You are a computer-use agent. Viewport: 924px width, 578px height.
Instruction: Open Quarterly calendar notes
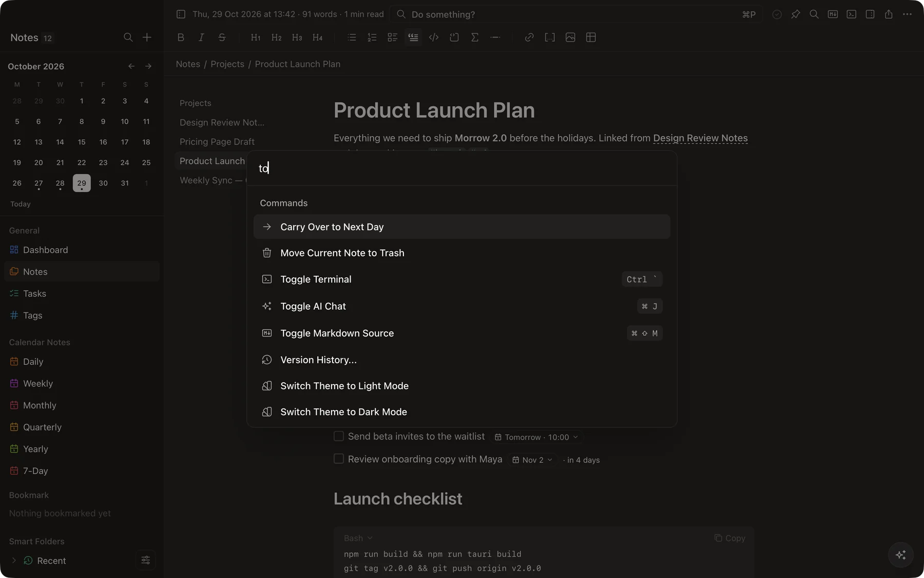tap(82, 427)
